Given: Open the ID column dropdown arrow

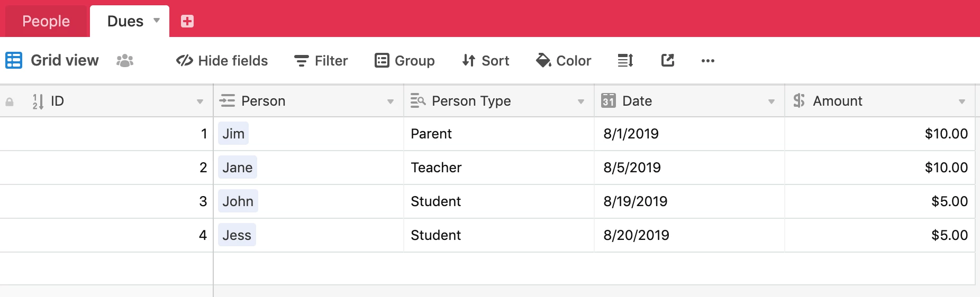Looking at the screenshot, I should 200,101.
